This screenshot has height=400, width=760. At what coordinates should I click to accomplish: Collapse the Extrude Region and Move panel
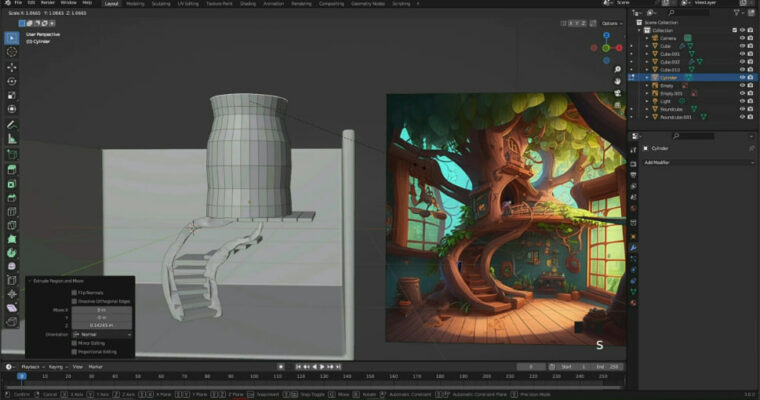click(30, 281)
